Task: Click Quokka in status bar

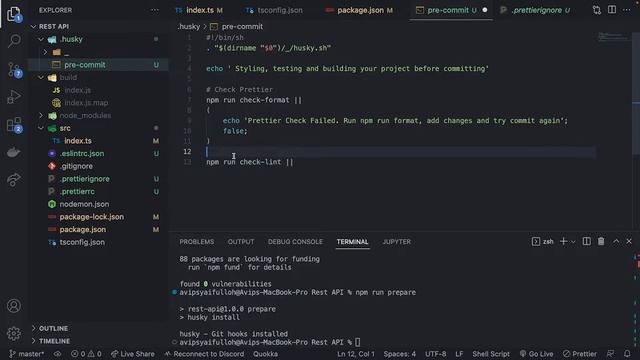Action: (265, 354)
